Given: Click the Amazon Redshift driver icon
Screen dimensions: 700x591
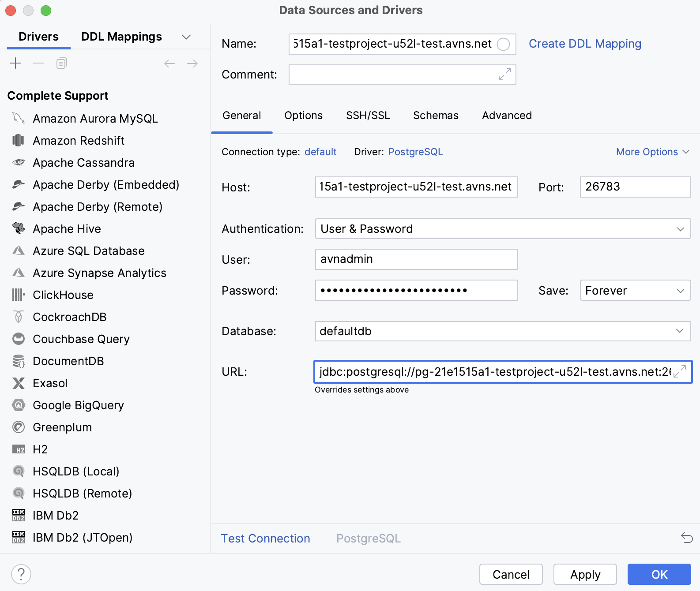Looking at the screenshot, I should (x=19, y=140).
